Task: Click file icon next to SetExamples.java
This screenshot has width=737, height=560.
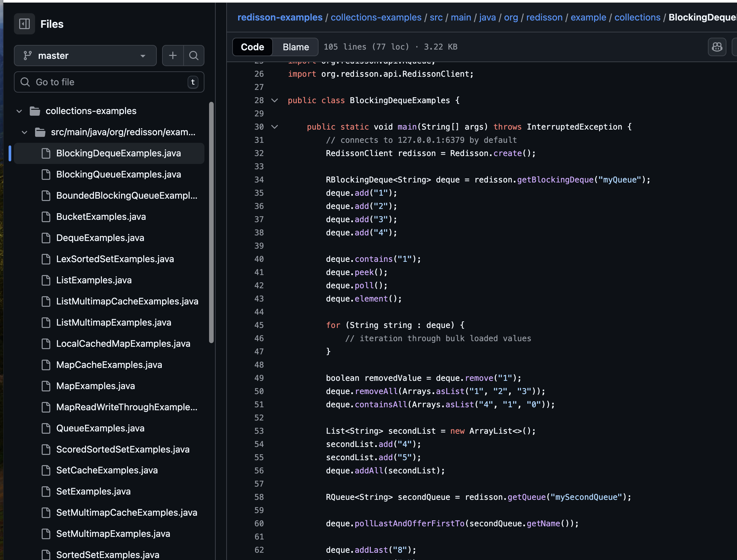Action: coord(46,491)
